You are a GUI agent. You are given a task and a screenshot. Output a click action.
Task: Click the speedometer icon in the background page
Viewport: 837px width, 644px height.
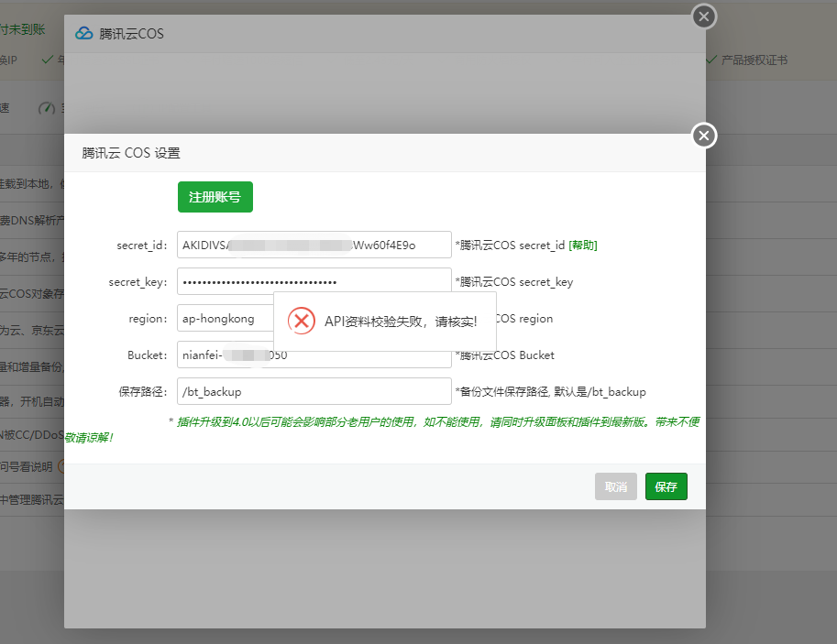click(47, 108)
